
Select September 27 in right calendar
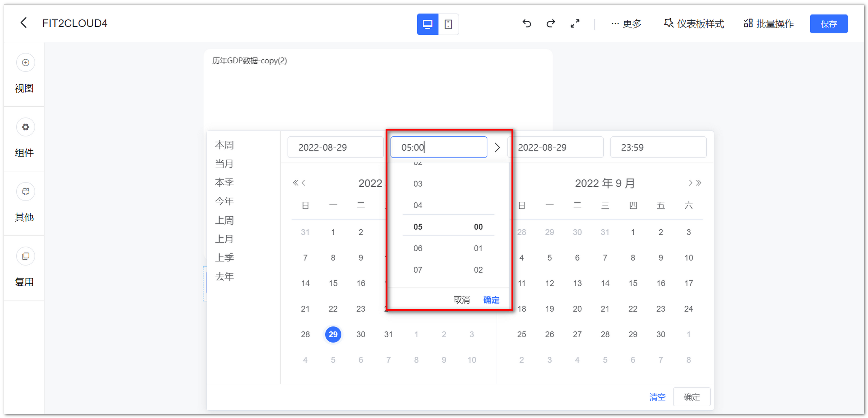coord(577,334)
